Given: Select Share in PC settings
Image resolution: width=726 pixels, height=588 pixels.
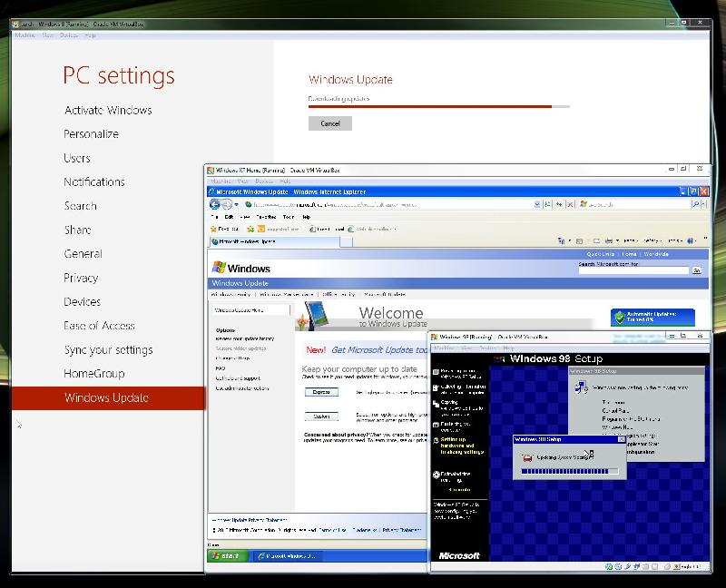Looking at the screenshot, I should (78, 230).
